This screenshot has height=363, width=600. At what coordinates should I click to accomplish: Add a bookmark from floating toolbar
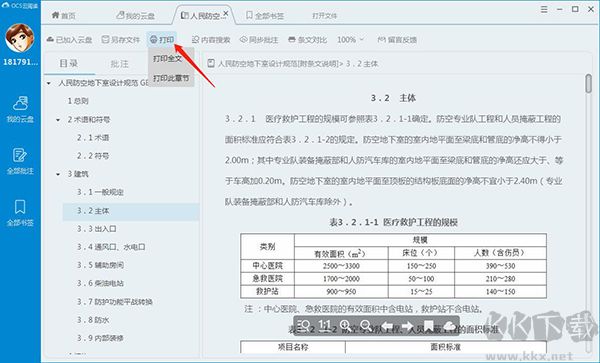[429, 326]
